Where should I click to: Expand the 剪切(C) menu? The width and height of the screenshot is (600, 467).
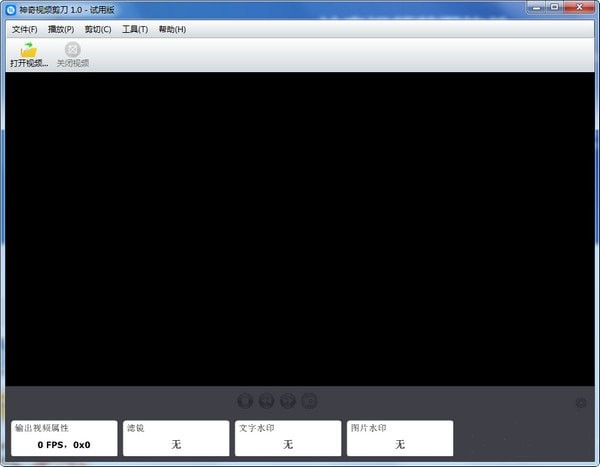(98, 29)
